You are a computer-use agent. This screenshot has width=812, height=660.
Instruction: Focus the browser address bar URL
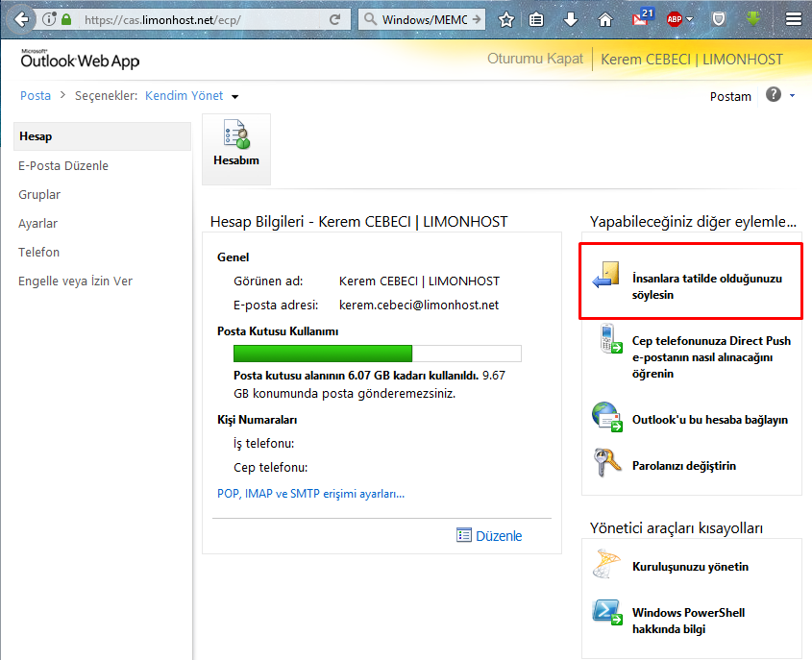pyautogui.click(x=202, y=19)
